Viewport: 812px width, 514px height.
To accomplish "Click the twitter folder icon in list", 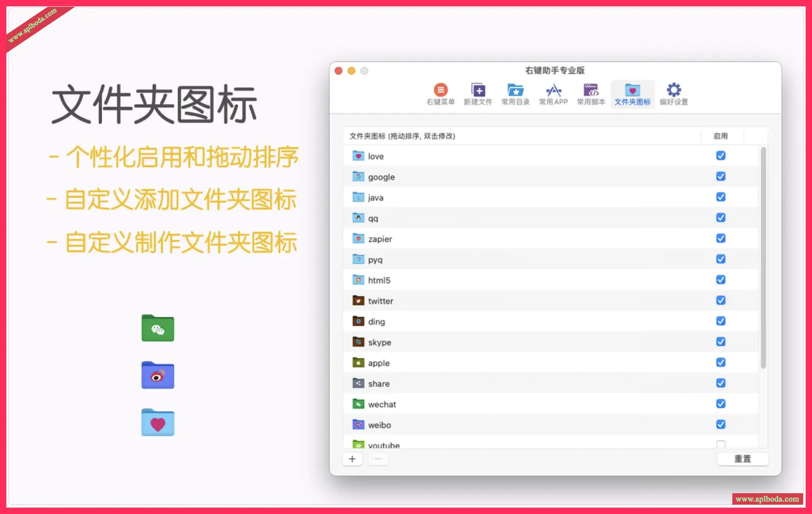I will click(x=358, y=301).
